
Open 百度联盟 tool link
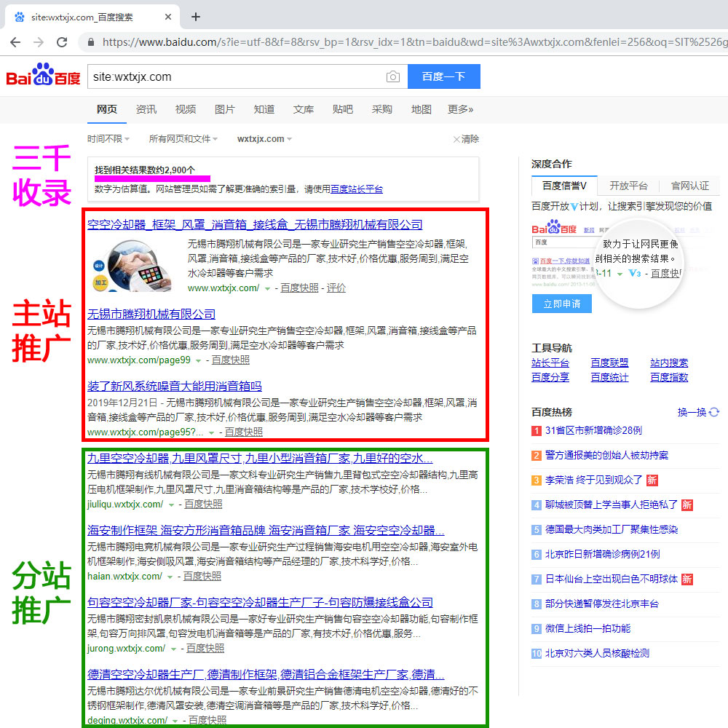[x=609, y=363]
